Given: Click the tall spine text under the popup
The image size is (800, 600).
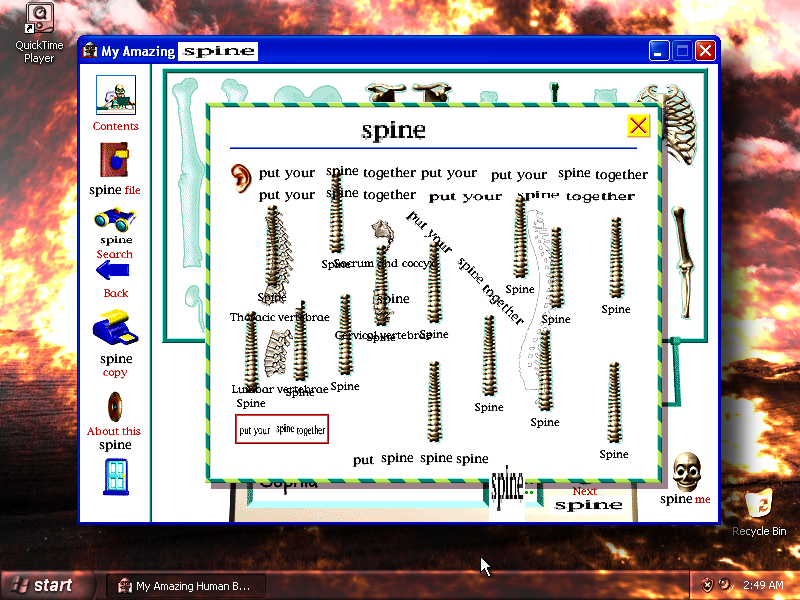Looking at the screenshot, I should (507, 486).
